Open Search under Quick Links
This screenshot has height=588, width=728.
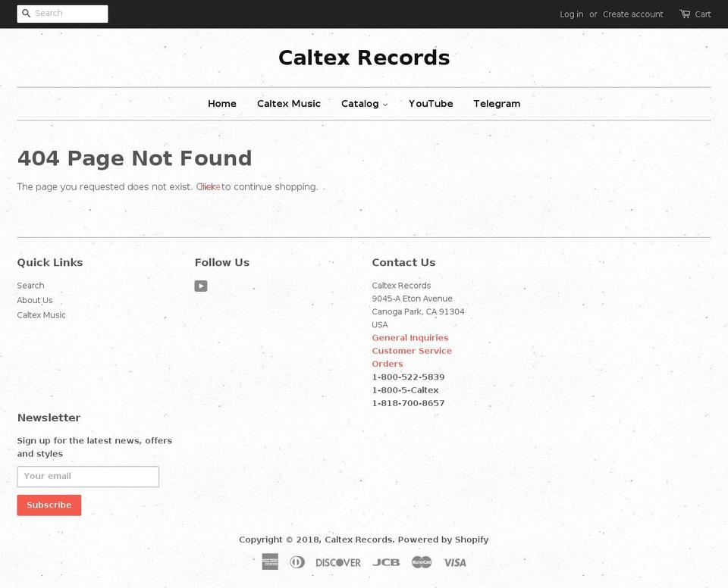tap(30, 286)
